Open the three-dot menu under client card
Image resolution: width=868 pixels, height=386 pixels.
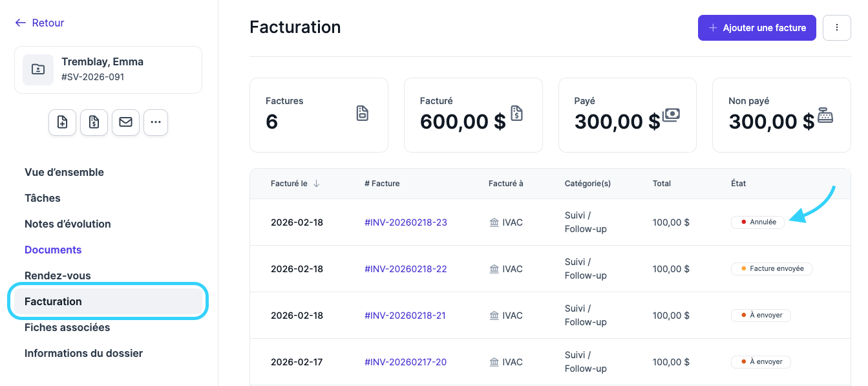pyautogui.click(x=156, y=122)
